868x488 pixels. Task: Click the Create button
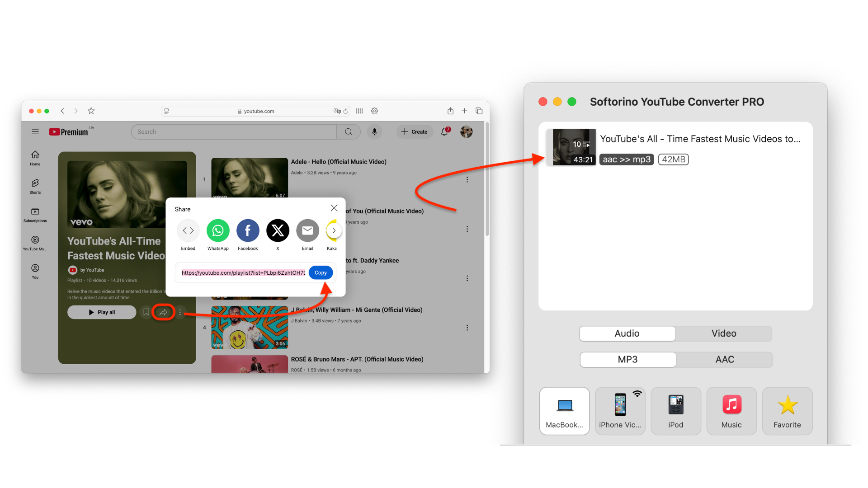415,131
